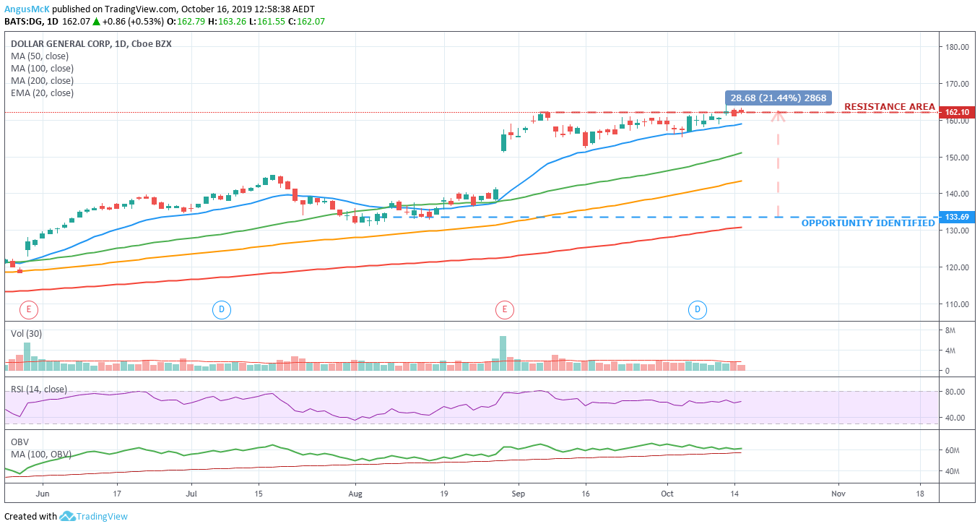This screenshot has width=980, height=529.
Task: Click the Nov date axis label
Action: [x=838, y=494]
